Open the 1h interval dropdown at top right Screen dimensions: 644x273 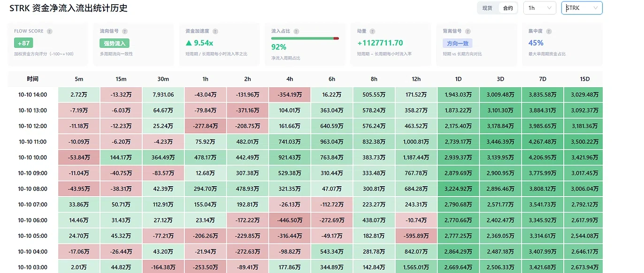coord(540,8)
